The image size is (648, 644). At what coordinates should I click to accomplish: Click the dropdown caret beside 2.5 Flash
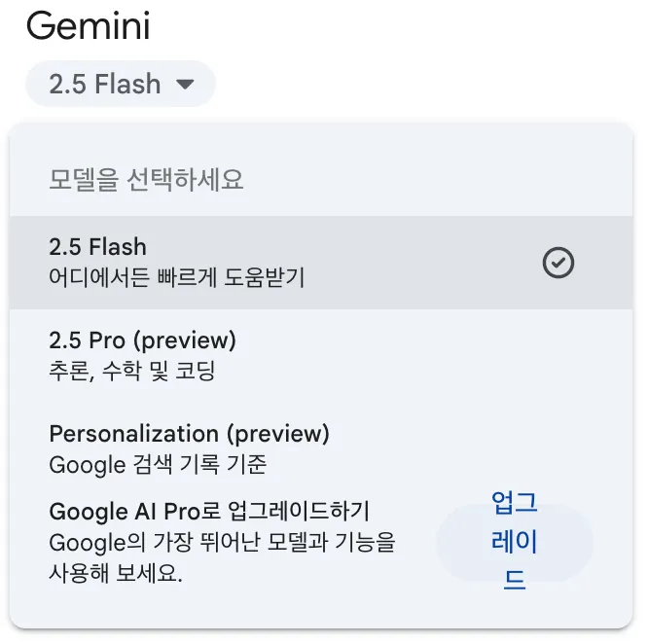point(185,85)
